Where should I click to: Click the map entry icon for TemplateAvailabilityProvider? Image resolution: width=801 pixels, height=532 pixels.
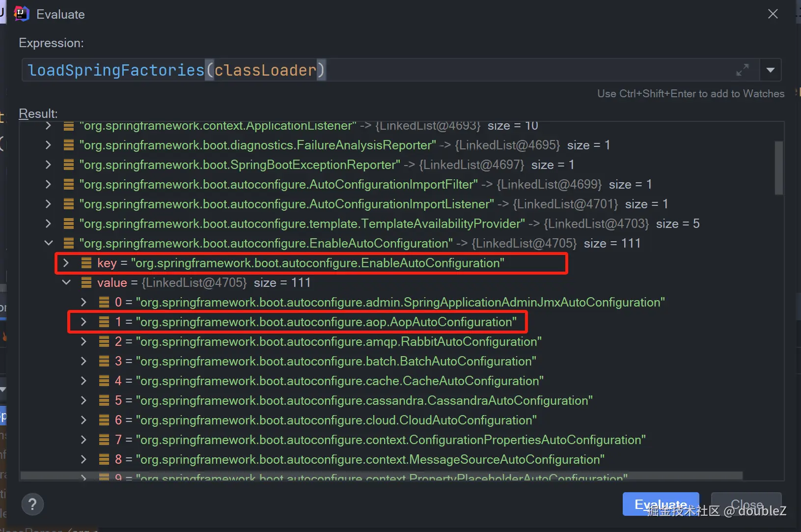[69, 224]
